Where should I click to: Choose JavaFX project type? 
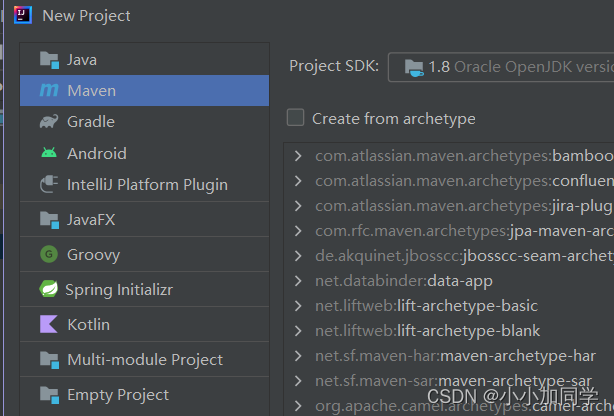144,219
